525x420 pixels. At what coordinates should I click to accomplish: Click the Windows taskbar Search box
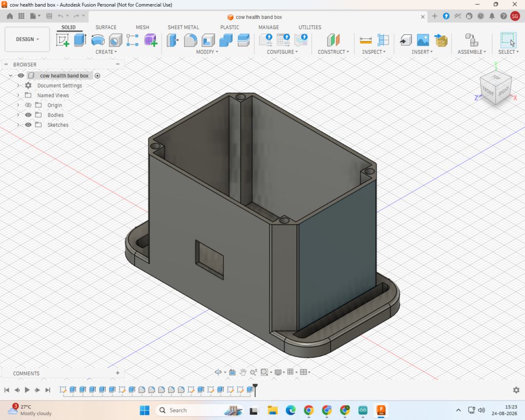(199, 410)
